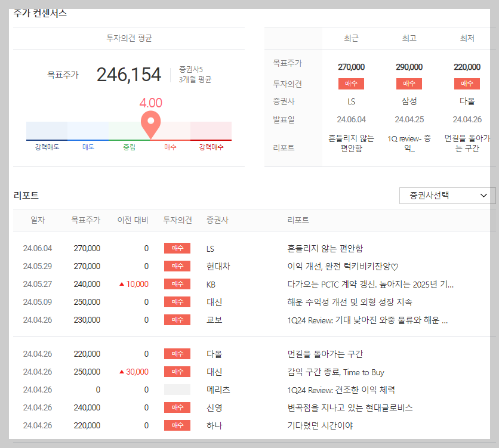Click 흔들리지 않는 편안함 report in 최근 column
The height and width of the screenshot is (448, 499).
click(351, 143)
